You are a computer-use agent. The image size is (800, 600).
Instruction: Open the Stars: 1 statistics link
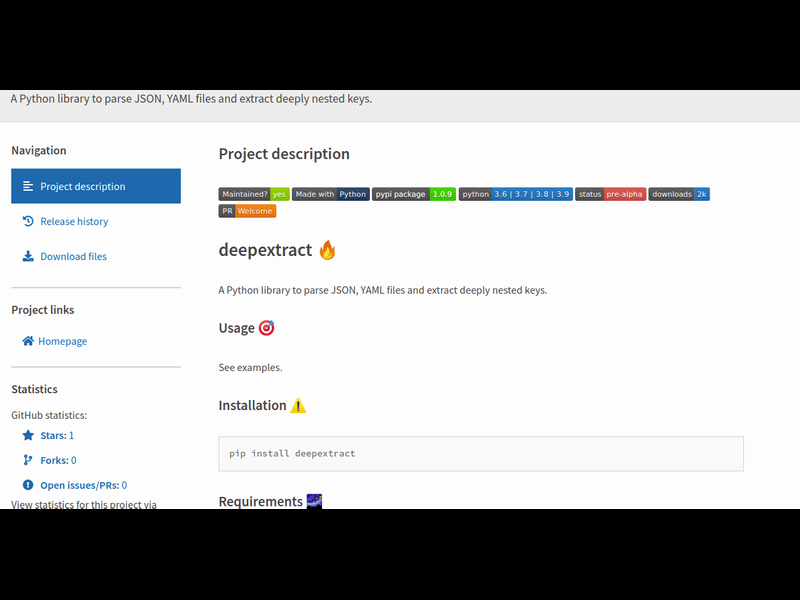[57, 436]
